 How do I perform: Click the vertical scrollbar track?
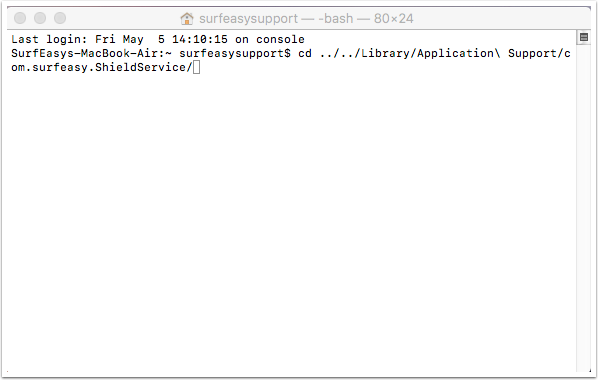(584, 206)
